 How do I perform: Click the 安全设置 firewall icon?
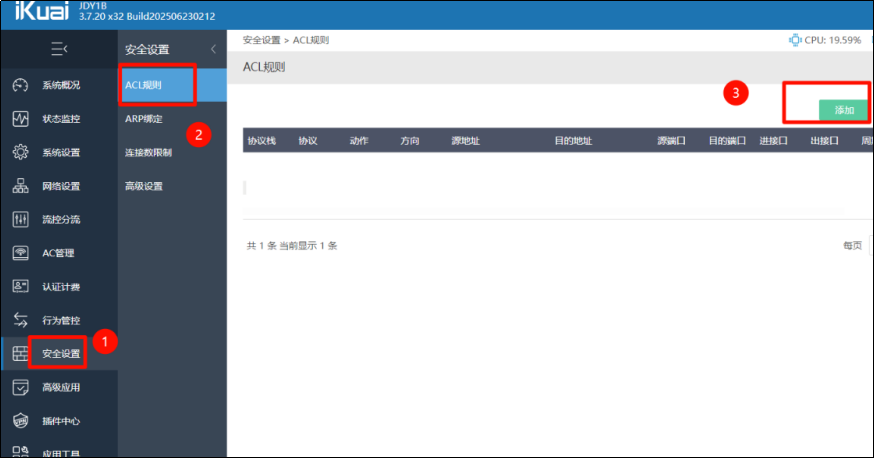point(21,353)
